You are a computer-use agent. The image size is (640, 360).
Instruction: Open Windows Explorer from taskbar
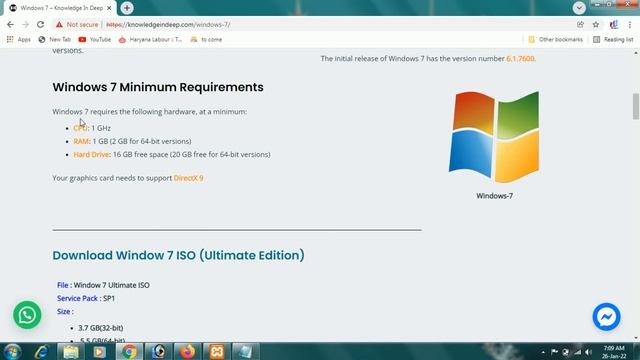tap(71, 352)
